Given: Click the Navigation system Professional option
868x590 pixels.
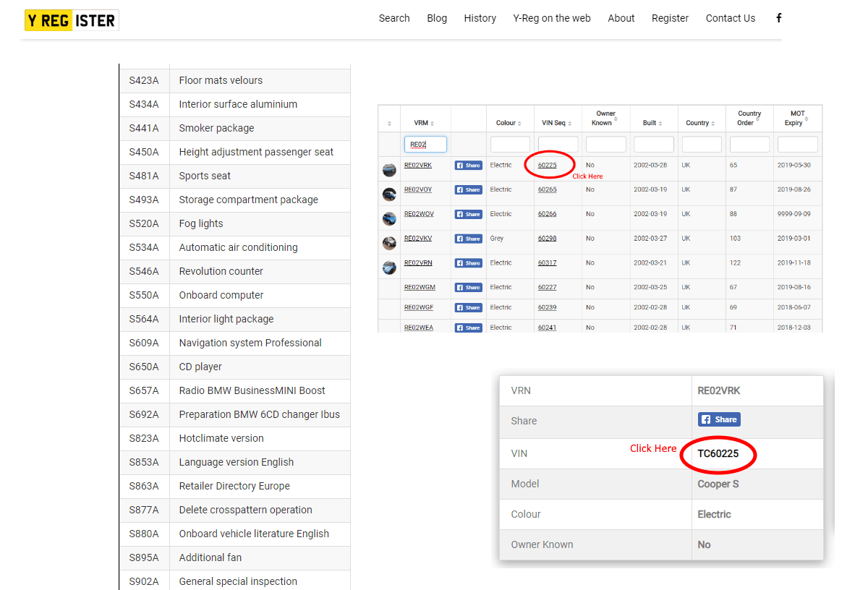Looking at the screenshot, I should point(250,343).
